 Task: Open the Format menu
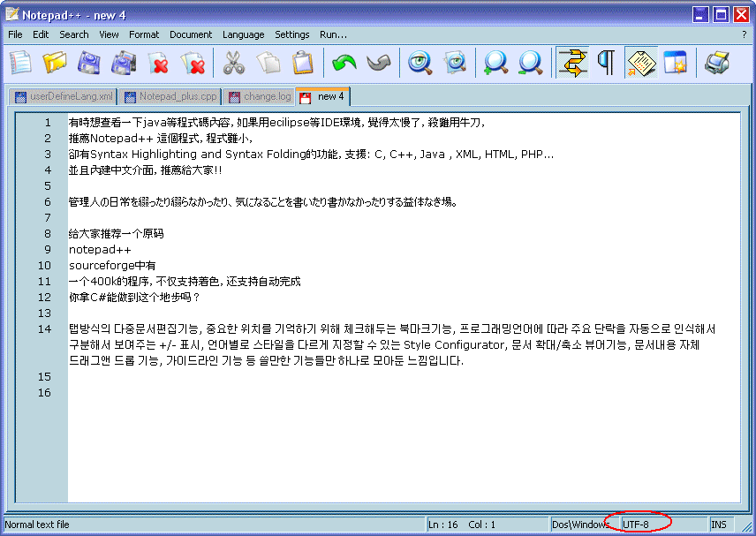144,34
